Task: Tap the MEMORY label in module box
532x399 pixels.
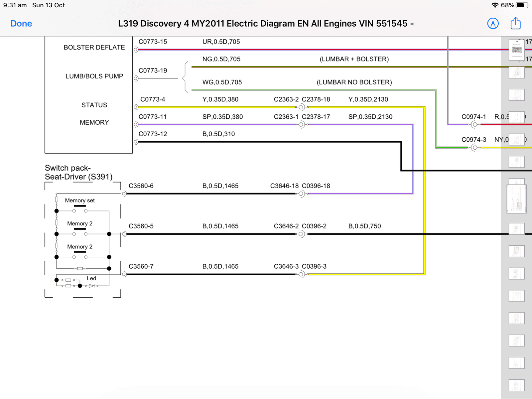Action: point(94,122)
